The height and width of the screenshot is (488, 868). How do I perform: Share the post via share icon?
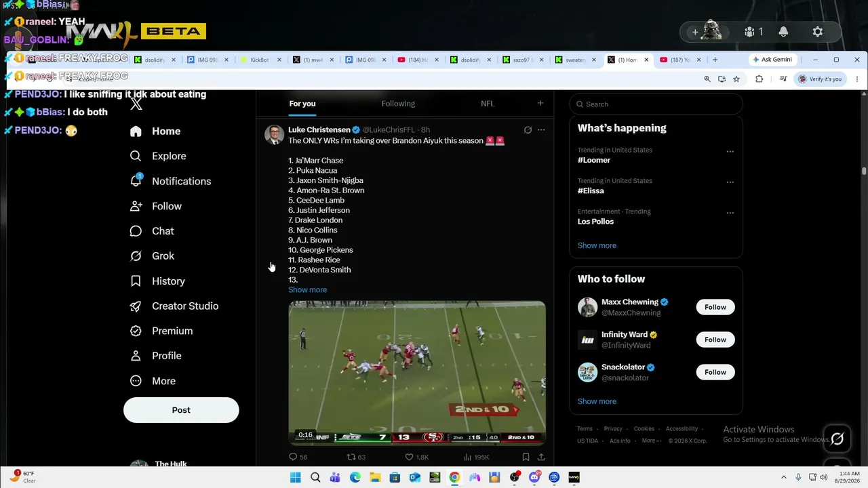click(x=541, y=457)
